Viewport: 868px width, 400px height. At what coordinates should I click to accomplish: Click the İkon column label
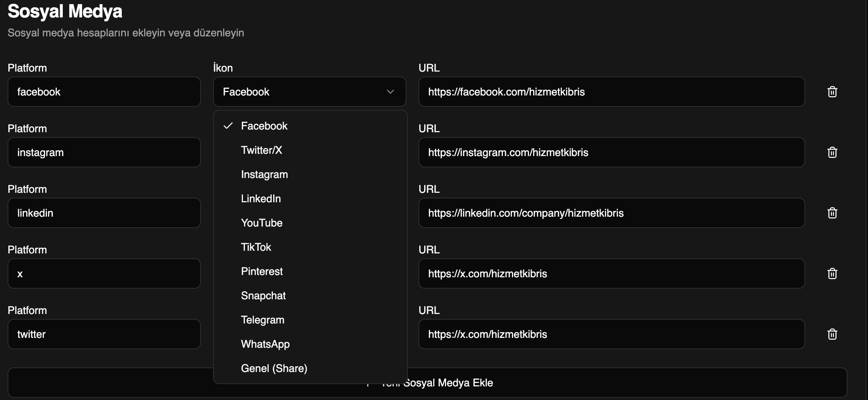[x=223, y=68]
